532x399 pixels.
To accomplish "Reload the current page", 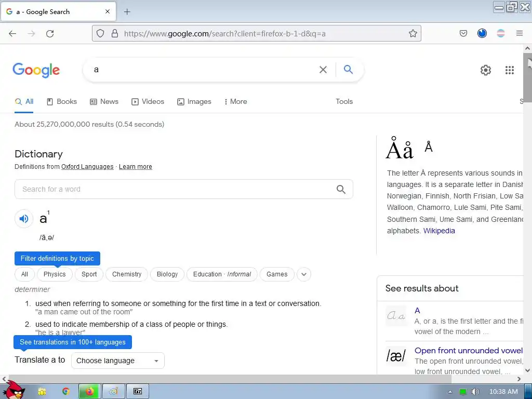I will pos(50,33).
